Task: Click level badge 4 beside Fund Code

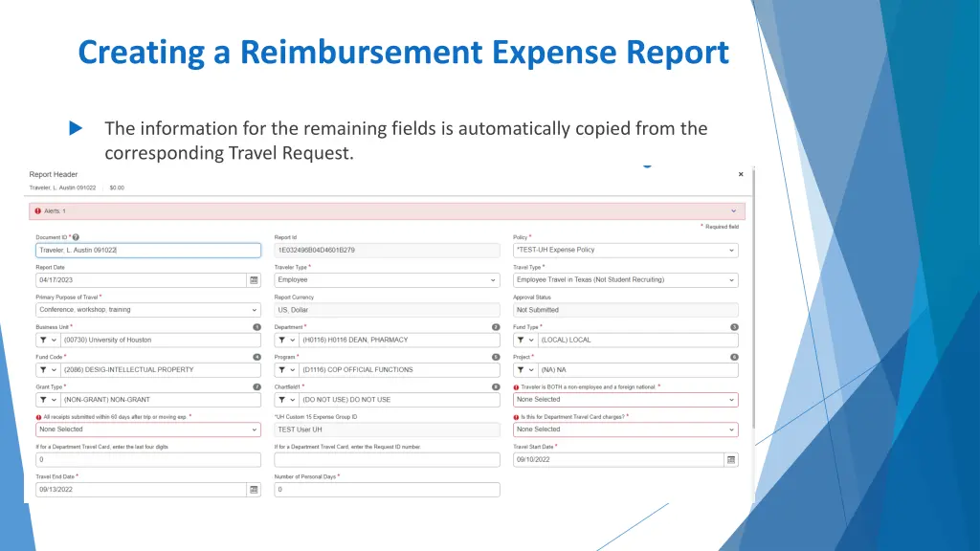Action: (x=256, y=358)
